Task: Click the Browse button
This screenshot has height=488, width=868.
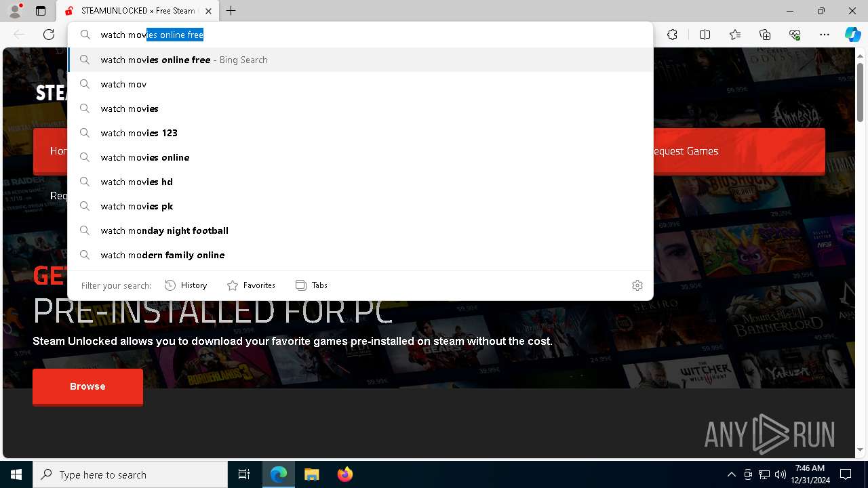Action: point(87,386)
